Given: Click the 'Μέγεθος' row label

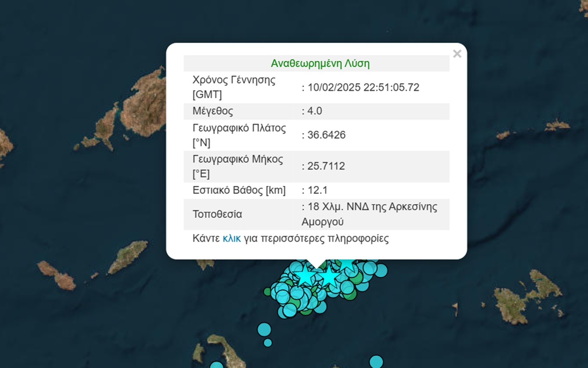Looking at the screenshot, I should [x=213, y=111].
